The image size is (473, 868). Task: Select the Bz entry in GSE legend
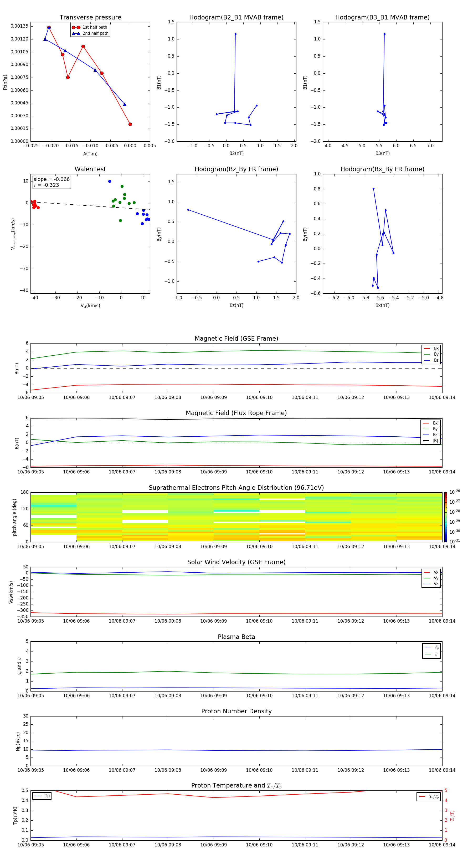click(x=431, y=360)
